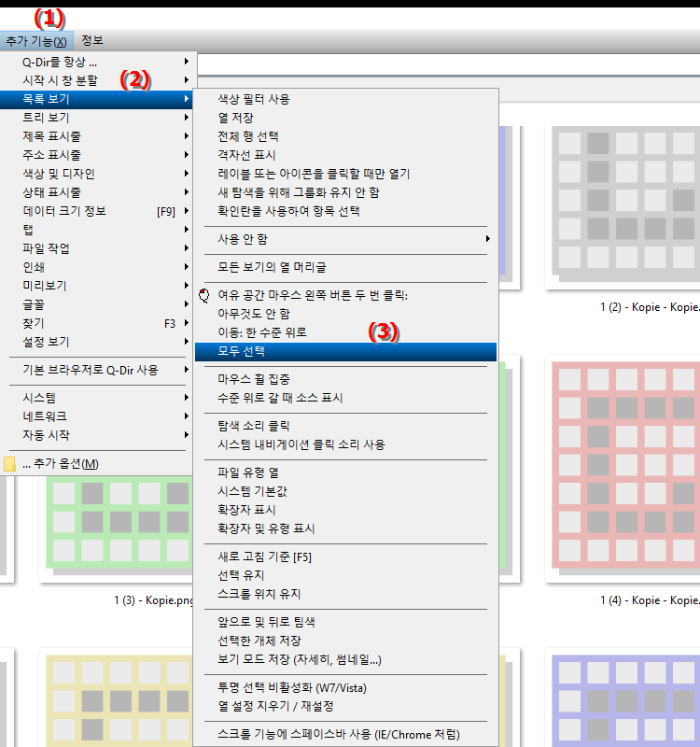The width and height of the screenshot is (700, 747).
Task: Toggle 확인란을 사용하여 항목 선택
Action: point(345,211)
